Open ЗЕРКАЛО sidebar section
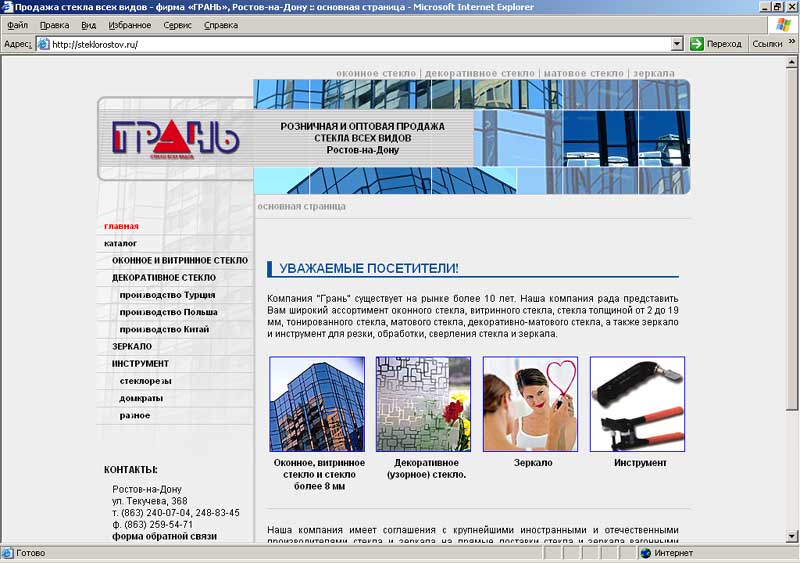This screenshot has width=800, height=563. (132, 347)
